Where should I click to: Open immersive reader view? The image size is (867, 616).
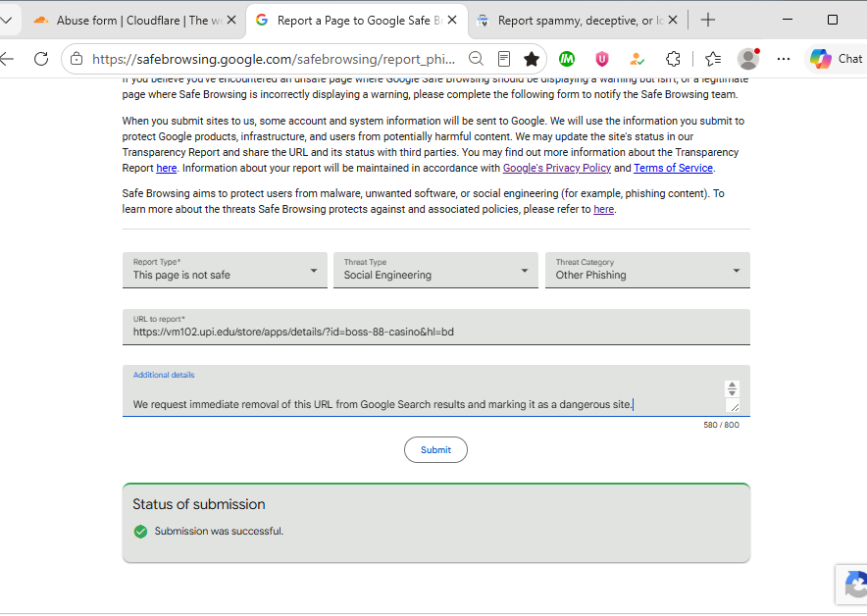[x=504, y=59]
